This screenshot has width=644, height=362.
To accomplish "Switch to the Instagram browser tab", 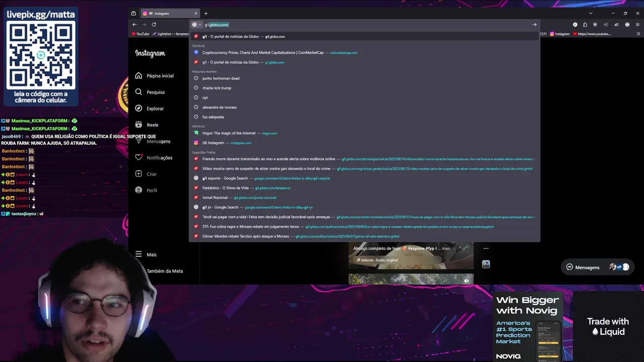I will click(x=170, y=14).
